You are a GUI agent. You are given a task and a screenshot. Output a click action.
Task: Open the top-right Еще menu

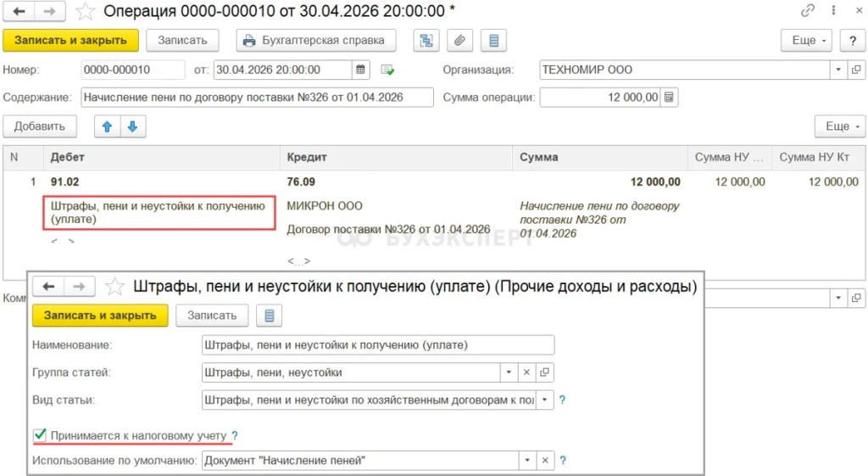point(806,41)
